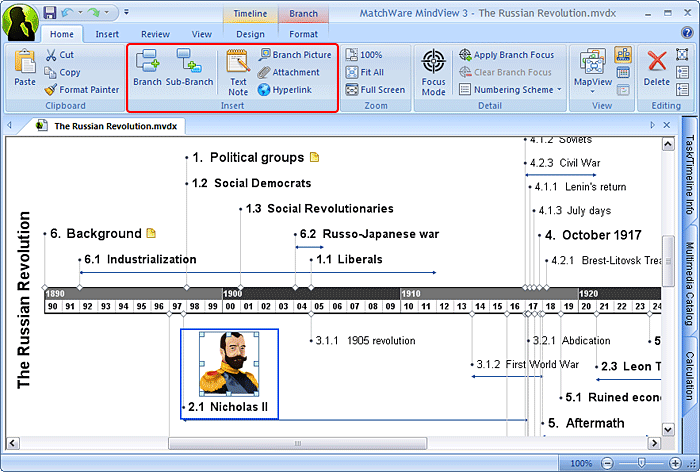
Task: Open text note icon beside Background
Action: [x=151, y=233]
